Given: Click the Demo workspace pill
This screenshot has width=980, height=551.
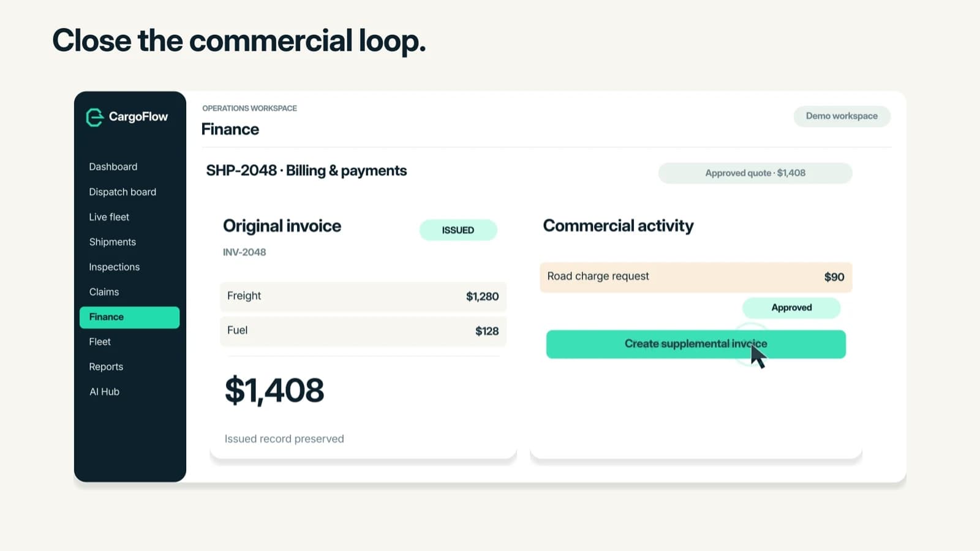Looking at the screenshot, I should coord(842,116).
